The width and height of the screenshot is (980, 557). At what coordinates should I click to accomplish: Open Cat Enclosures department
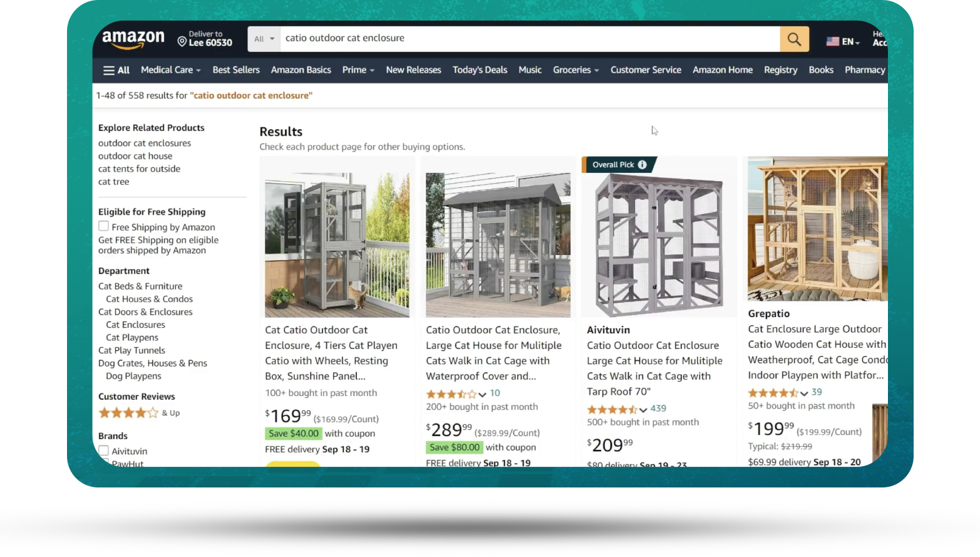(x=135, y=325)
